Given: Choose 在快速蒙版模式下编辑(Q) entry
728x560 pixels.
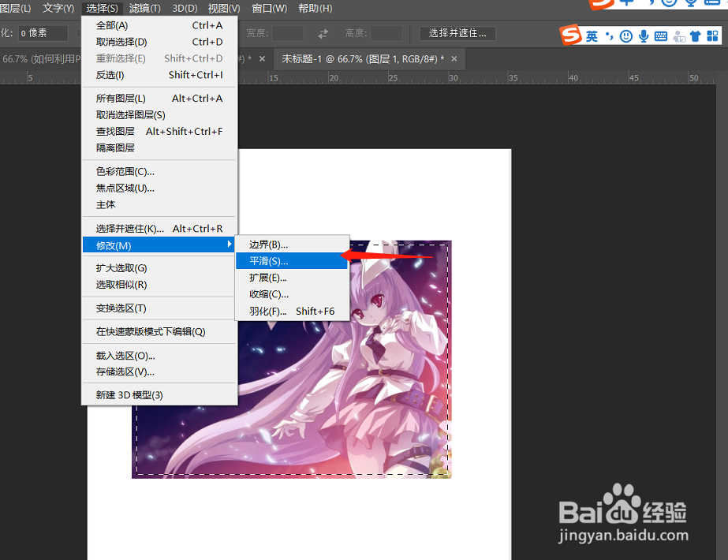Looking at the screenshot, I should click(x=159, y=331).
